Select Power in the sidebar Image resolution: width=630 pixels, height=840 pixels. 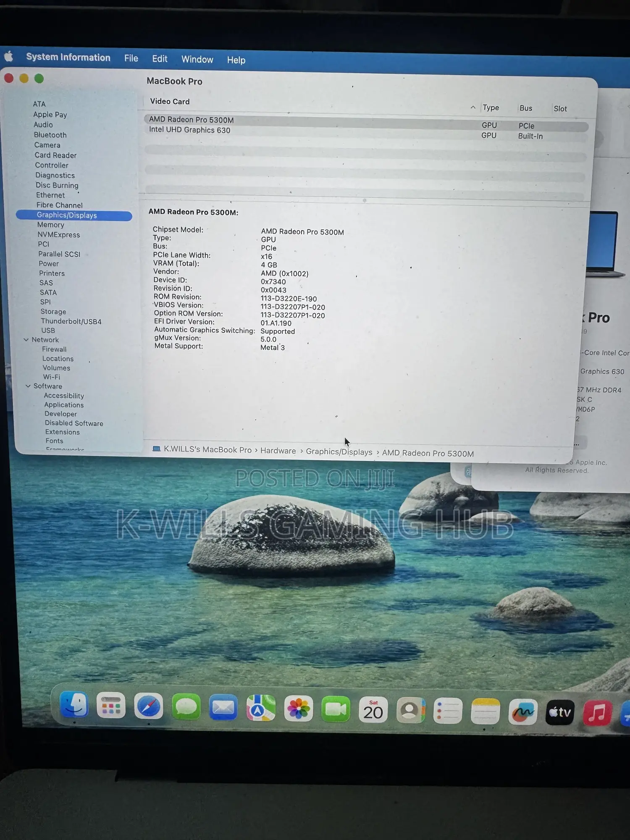tap(49, 263)
